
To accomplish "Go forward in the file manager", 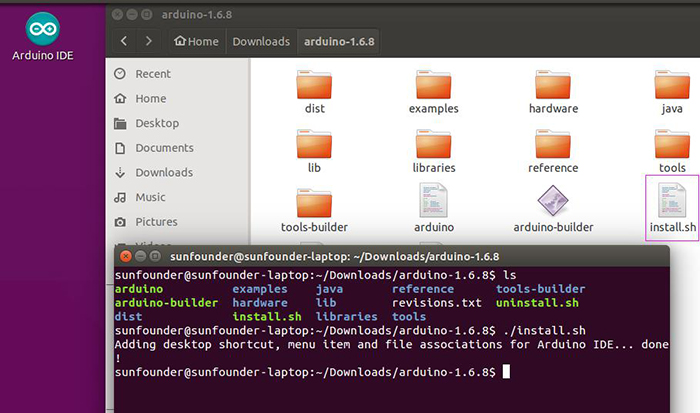I will tap(149, 42).
